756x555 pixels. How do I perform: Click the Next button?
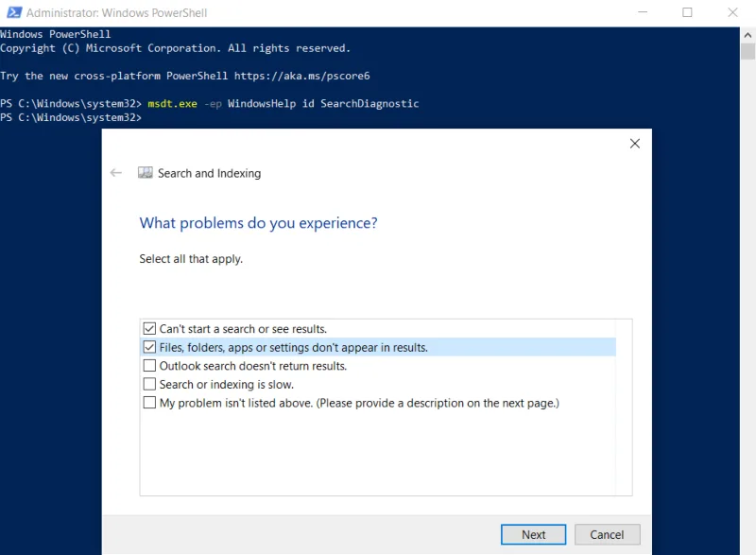pos(533,534)
